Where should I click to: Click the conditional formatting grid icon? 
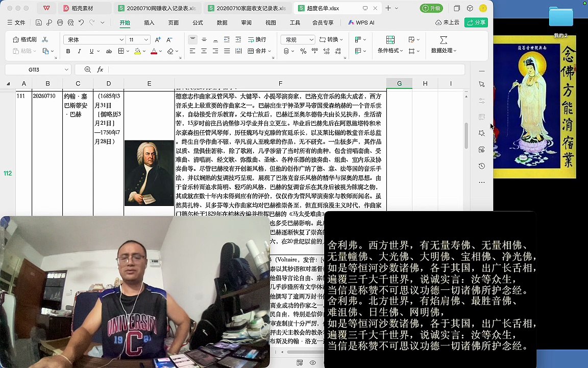[390, 40]
